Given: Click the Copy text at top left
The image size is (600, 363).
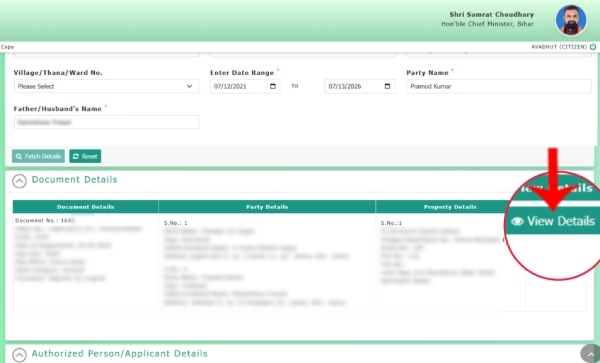Looking at the screenshot, I should pyautogui.click(x=7, y=47).
